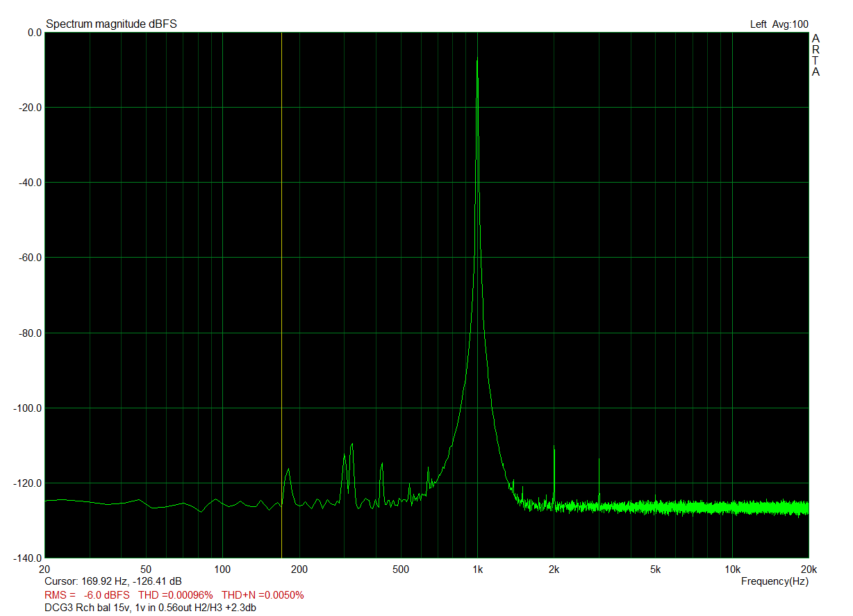The height and width of the screenshot is (616, 853).
Task: Click the 'RMS = -6.0 dBFS' value
Action: [87, 595]
